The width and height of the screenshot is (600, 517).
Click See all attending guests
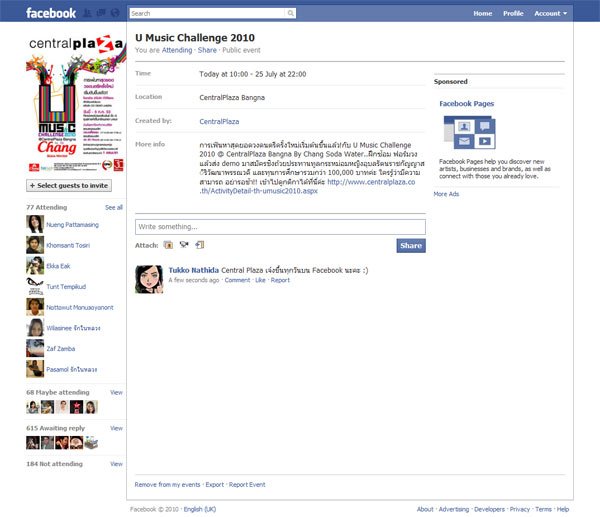114,207
